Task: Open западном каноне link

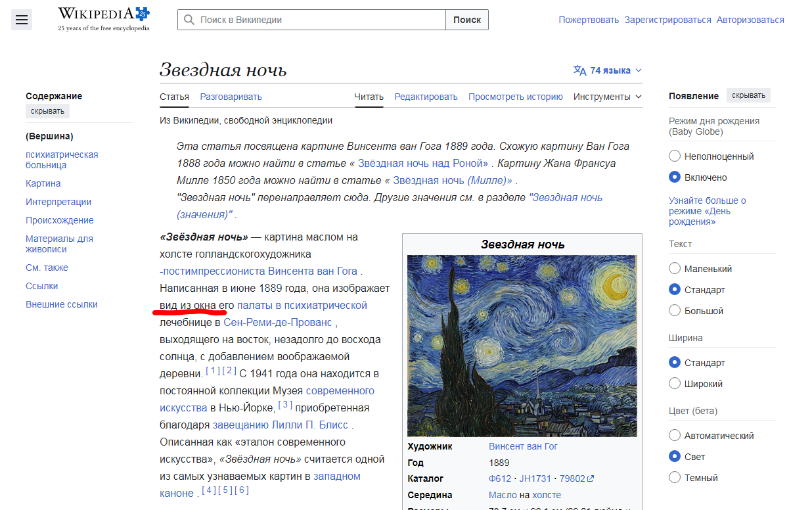Action: pyautogui.click(x=260, y=484)
